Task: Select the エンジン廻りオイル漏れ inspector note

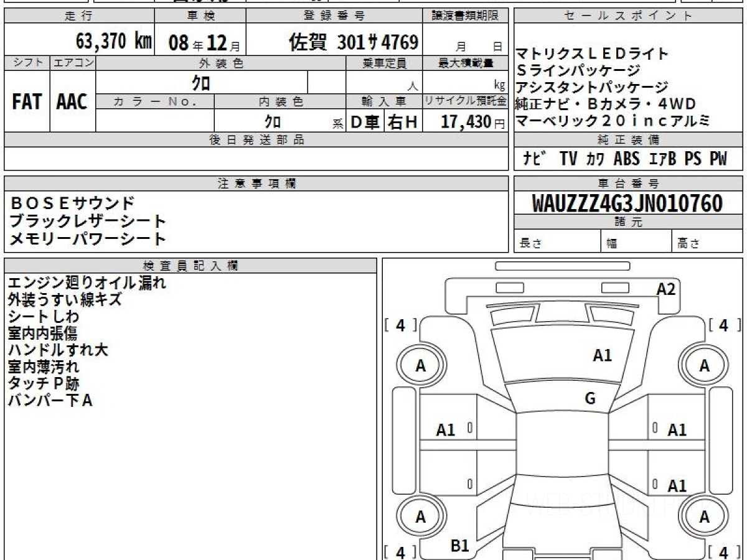Action: click(x=87, y=283)
